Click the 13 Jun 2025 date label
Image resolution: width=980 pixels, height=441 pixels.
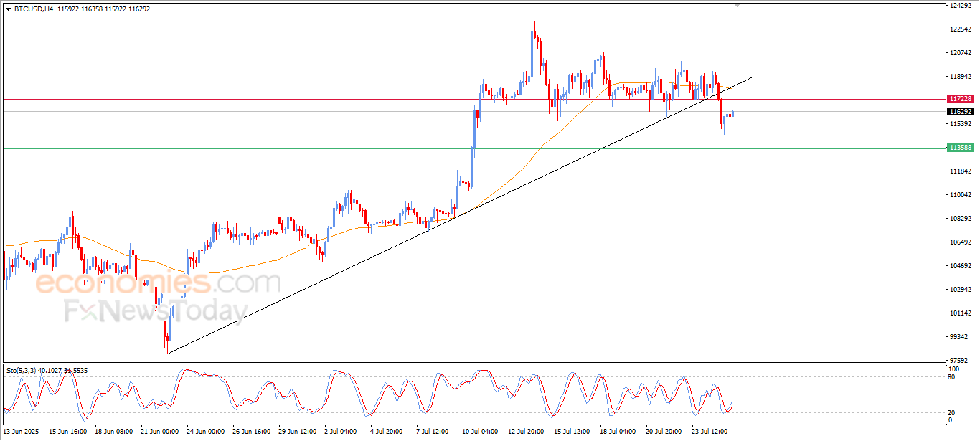coord(21,432)
